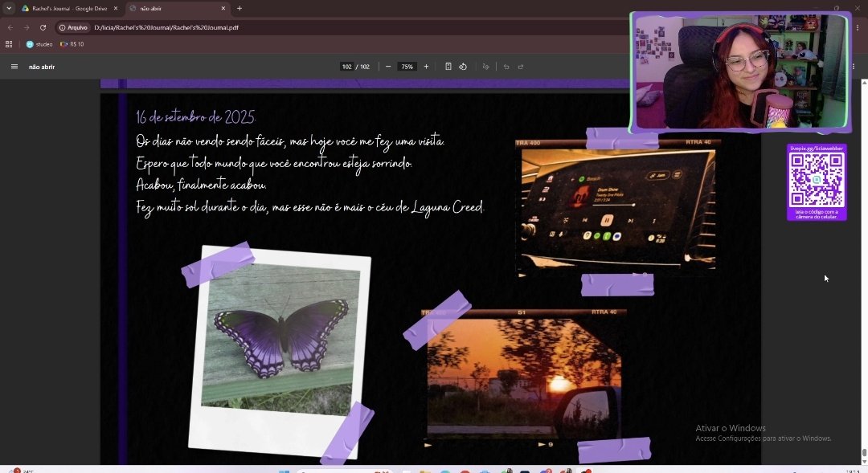Screen dimensions: 868x473
Task: Click the 'livepix.gg/liciawebber' label
Action: click(x=817, y=149)
